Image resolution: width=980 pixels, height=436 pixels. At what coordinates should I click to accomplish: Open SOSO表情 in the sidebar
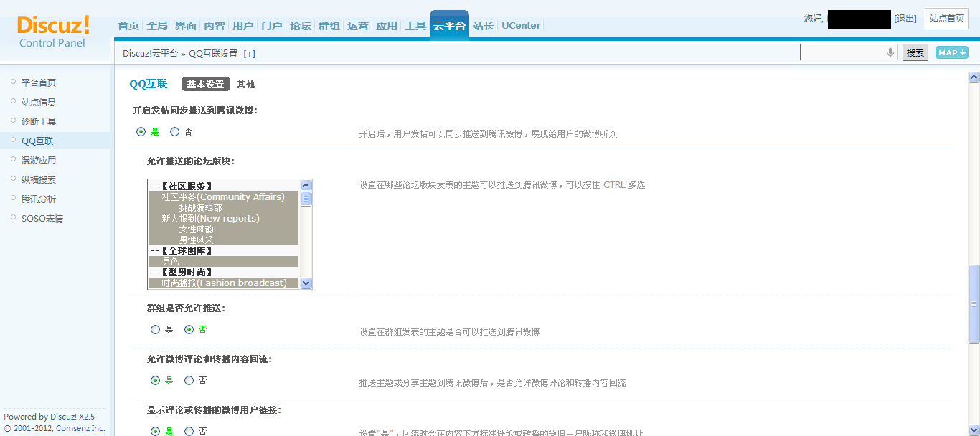(x=42, y=218)
